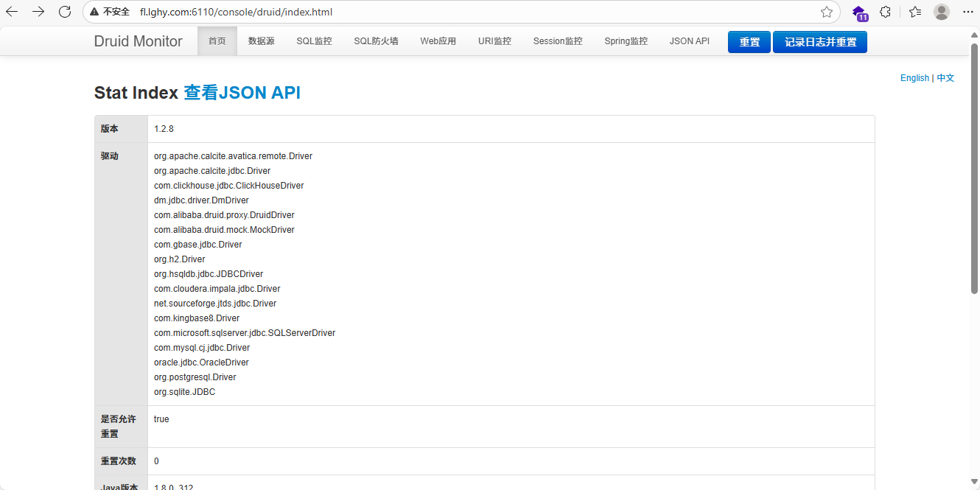Go forward with the browser forward arrow
The width and height of the screenshot is (980, 490).
[x=38, y=12]
